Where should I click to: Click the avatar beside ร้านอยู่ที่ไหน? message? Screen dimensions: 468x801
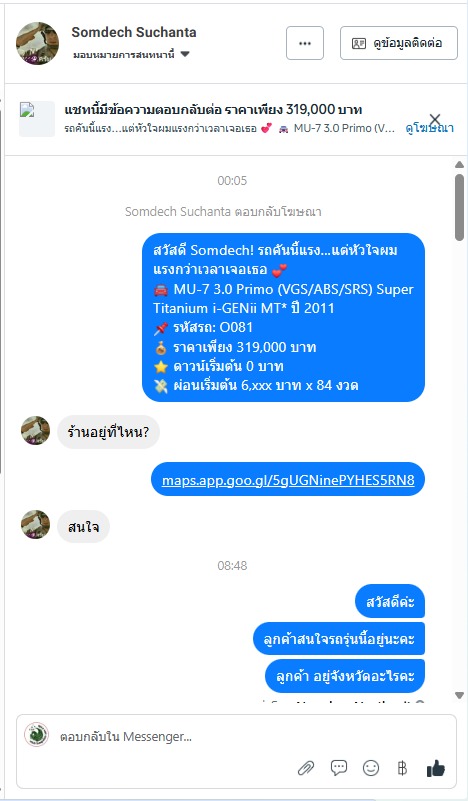pyautogui.click(x=36, y=430)
